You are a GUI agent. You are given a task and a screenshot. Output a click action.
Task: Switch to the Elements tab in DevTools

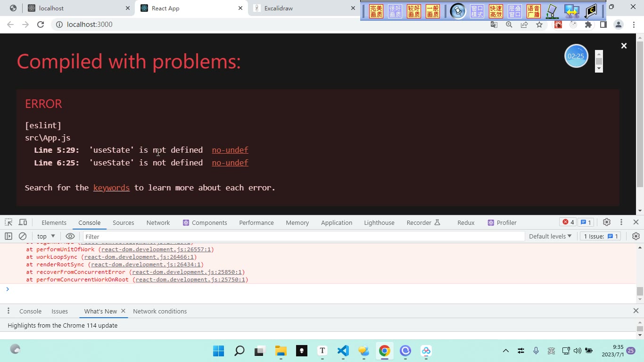pos(54,222)
